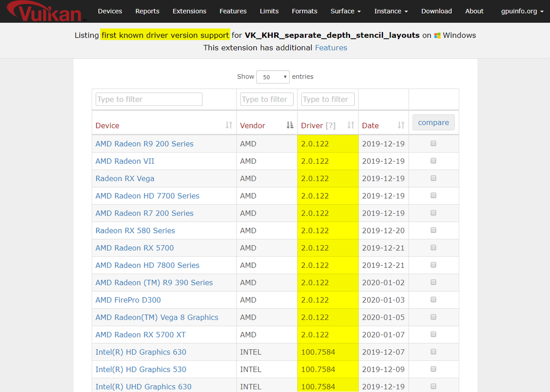Sort by Driver column arrows
Screen dimensions: 550x392
coord(351,125)
